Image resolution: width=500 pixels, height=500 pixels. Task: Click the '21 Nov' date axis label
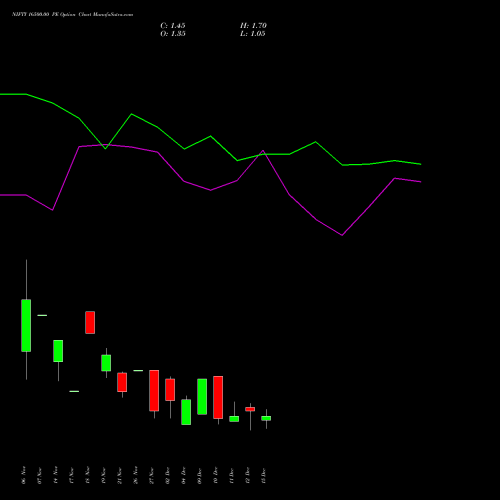[119, 475]
